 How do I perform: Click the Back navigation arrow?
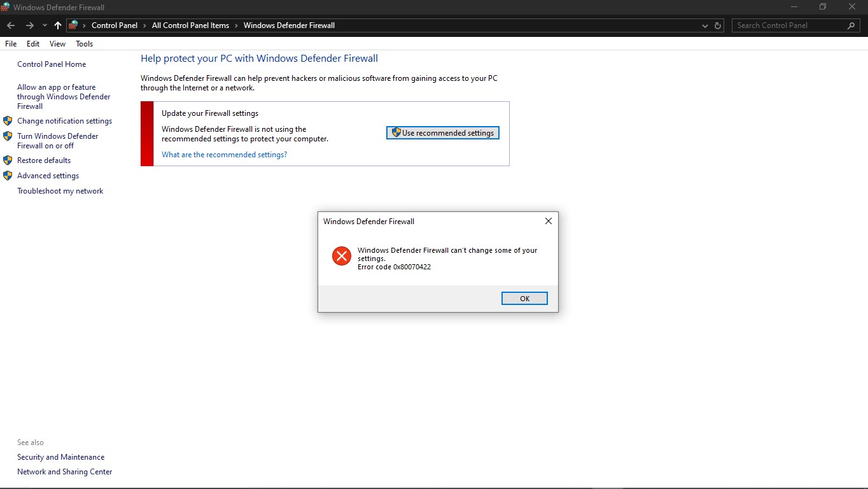[x=11, y=25]
